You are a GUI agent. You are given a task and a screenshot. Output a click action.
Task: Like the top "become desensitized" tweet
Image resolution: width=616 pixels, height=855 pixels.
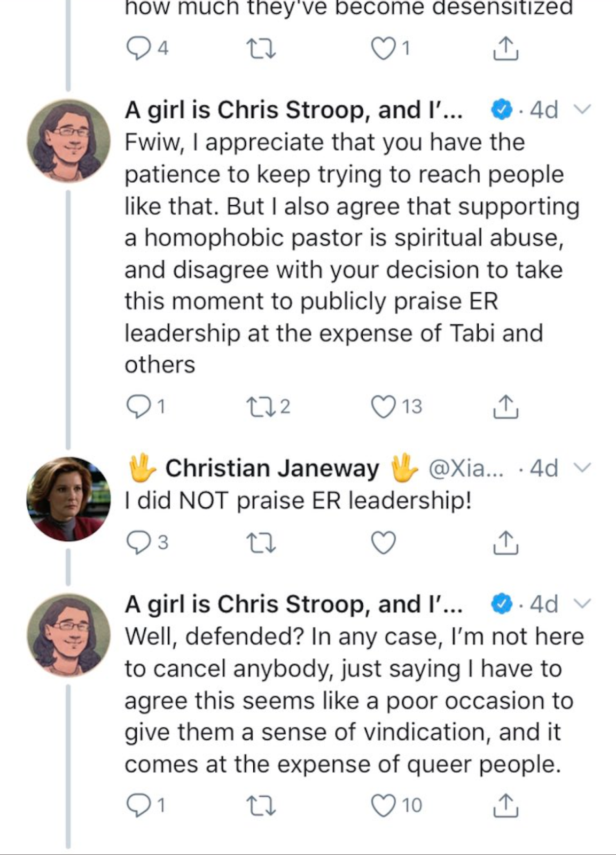(384, 49)
